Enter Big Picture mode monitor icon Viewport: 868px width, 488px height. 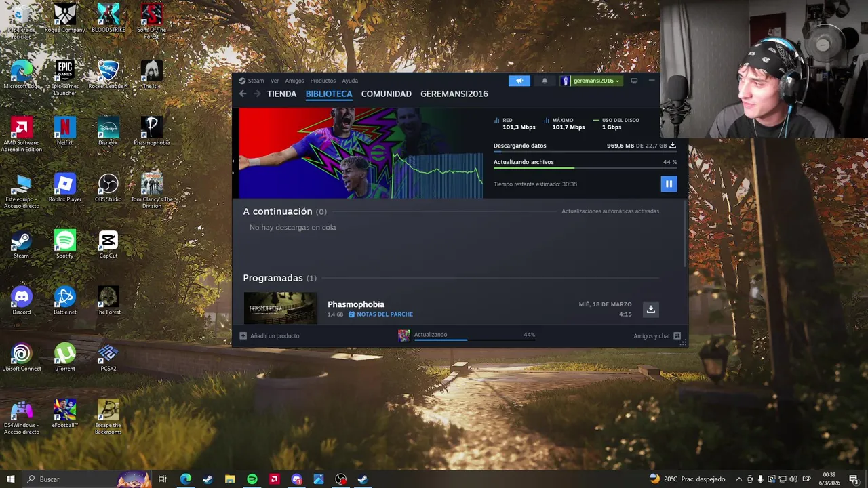click(634, 81)
